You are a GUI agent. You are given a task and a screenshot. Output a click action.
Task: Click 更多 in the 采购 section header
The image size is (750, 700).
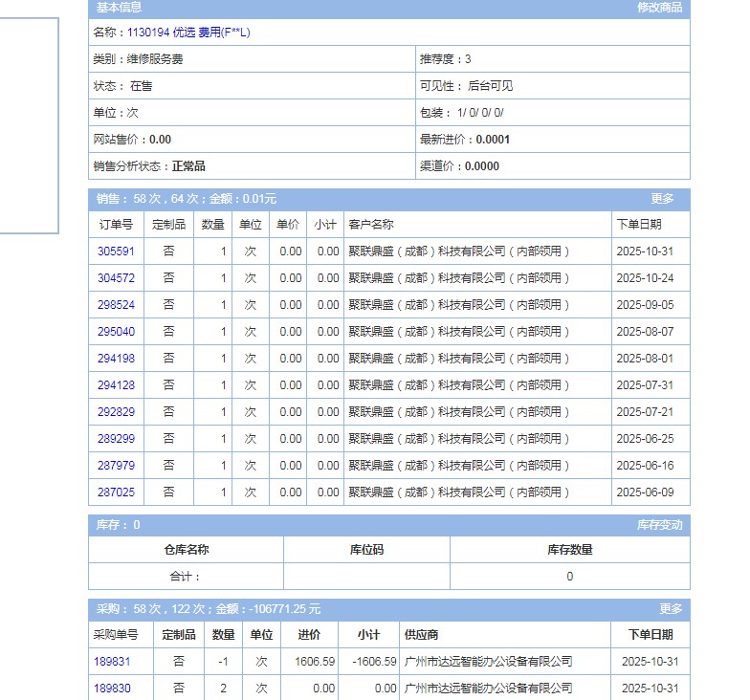click(671, 609)
